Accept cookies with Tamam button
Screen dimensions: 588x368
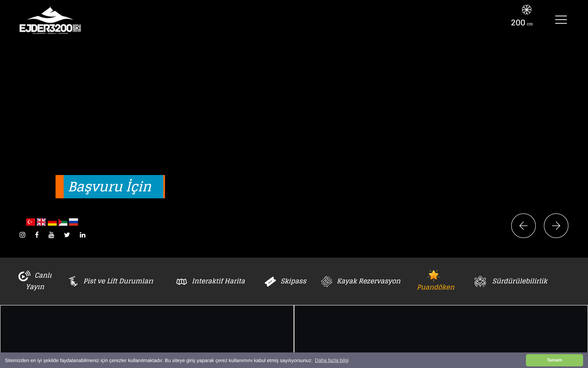point(555,360)
